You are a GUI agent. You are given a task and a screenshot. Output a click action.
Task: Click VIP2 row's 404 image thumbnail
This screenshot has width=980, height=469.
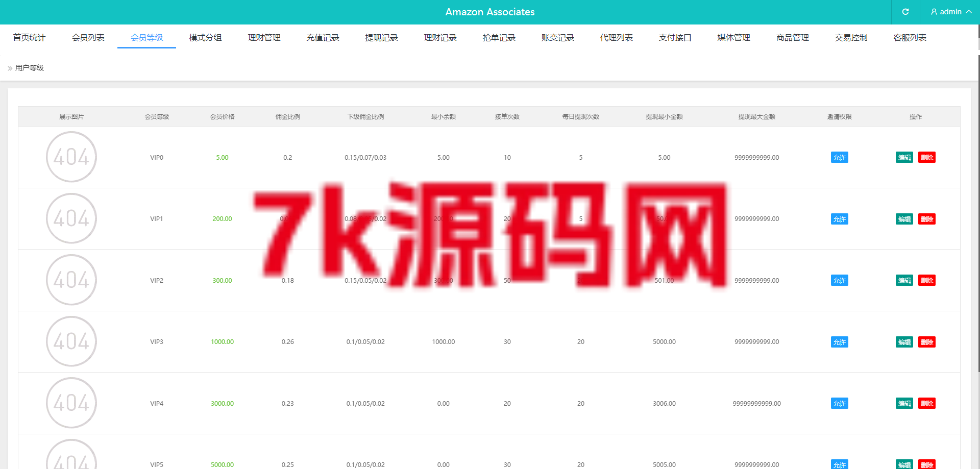click(x=71, y=280)
